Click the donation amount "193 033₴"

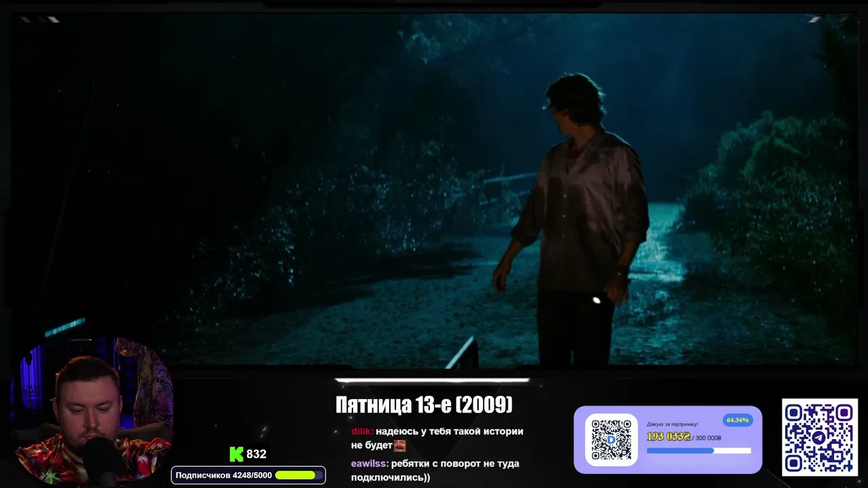click(x=668, y=437)
